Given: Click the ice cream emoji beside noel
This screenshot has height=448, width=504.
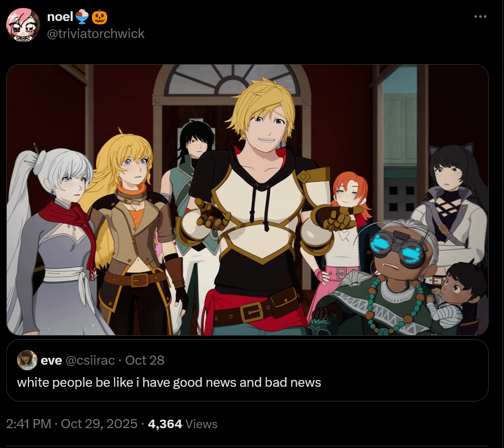Looking at the screenshot, I should [82, 17].
